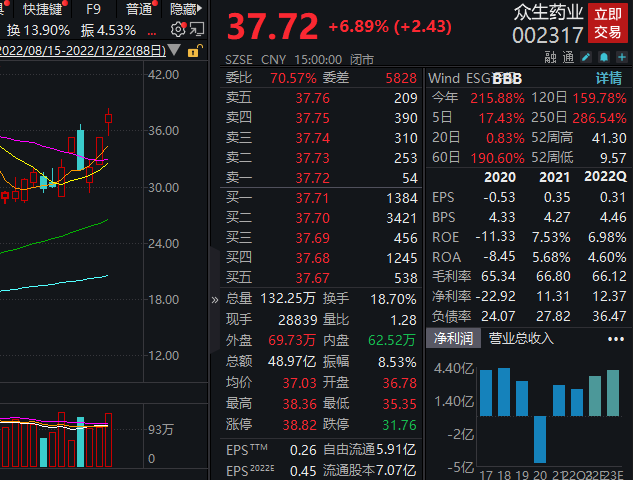The width and height of the screenshot is (633, 480).
Task: Click the 2020 EPS value -0.53
Action: 499,197
